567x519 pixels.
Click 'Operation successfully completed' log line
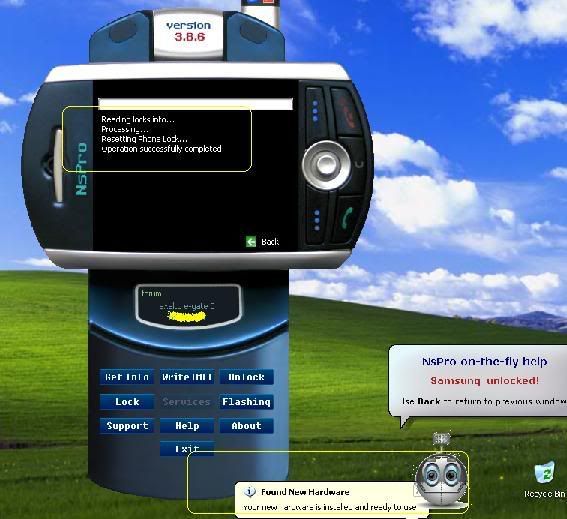click(x=161, y=149)
